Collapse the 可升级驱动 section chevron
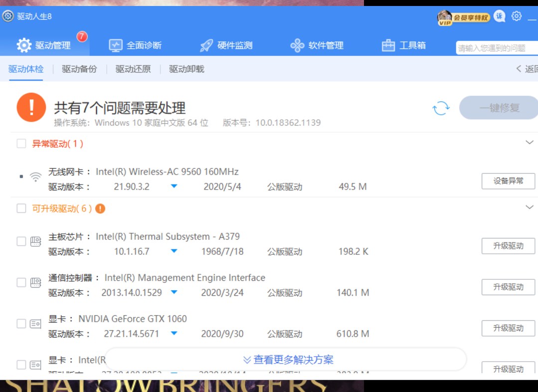The width and height of the screenshot is (538, 392). tap(530, 207)
